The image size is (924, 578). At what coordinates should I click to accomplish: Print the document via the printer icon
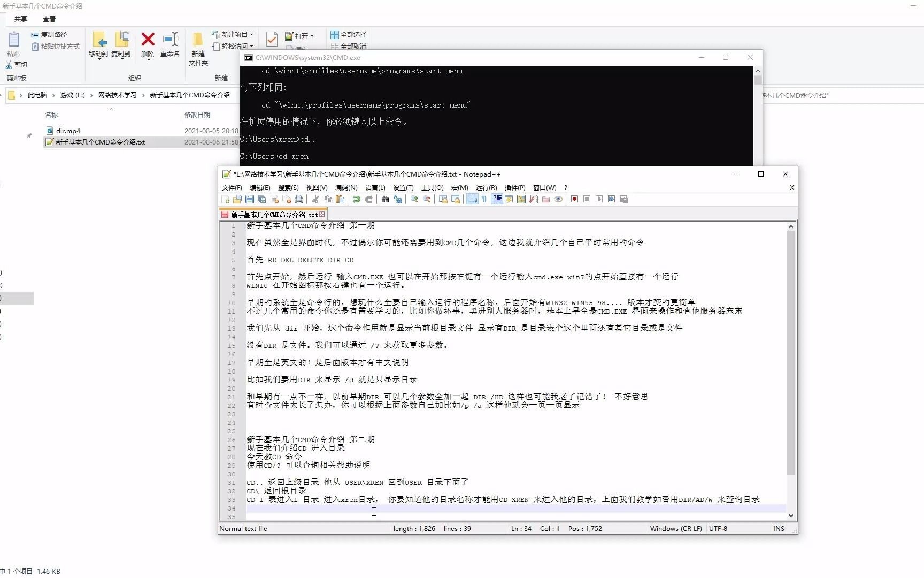298,199
